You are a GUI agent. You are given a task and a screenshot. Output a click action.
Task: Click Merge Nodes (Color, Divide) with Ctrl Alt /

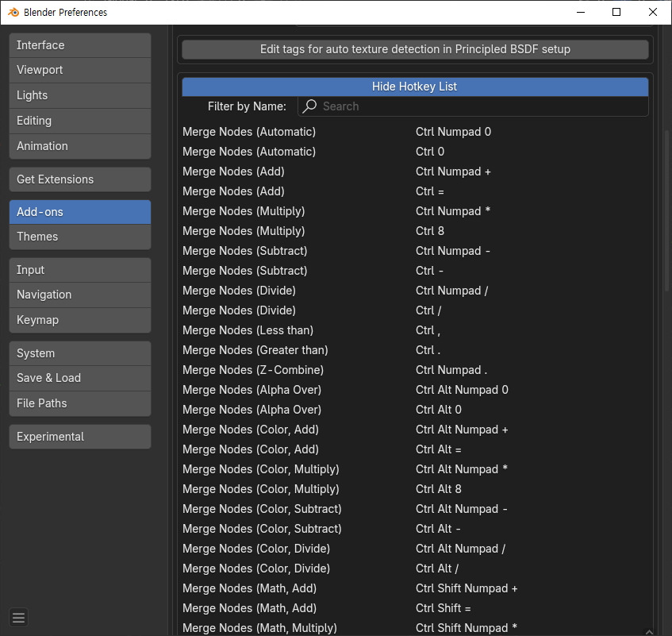(x=256, y=569)
